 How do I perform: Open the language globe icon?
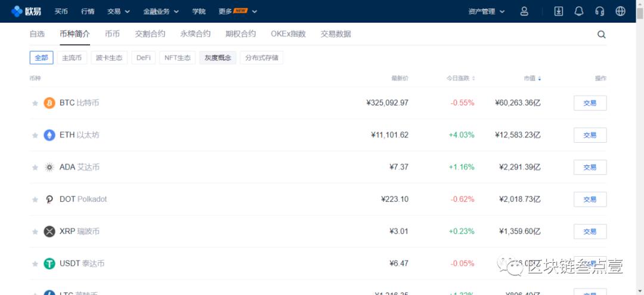pyautogui.click(x=620, y=11)
